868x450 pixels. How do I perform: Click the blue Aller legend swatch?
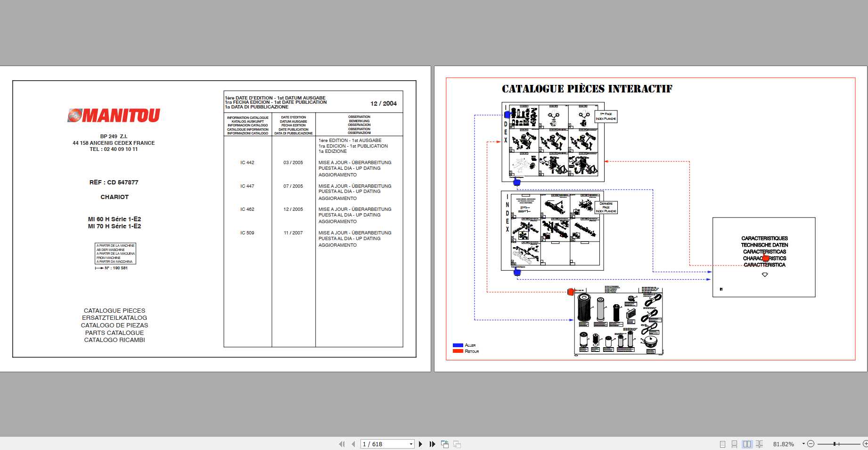pos(458,345)
